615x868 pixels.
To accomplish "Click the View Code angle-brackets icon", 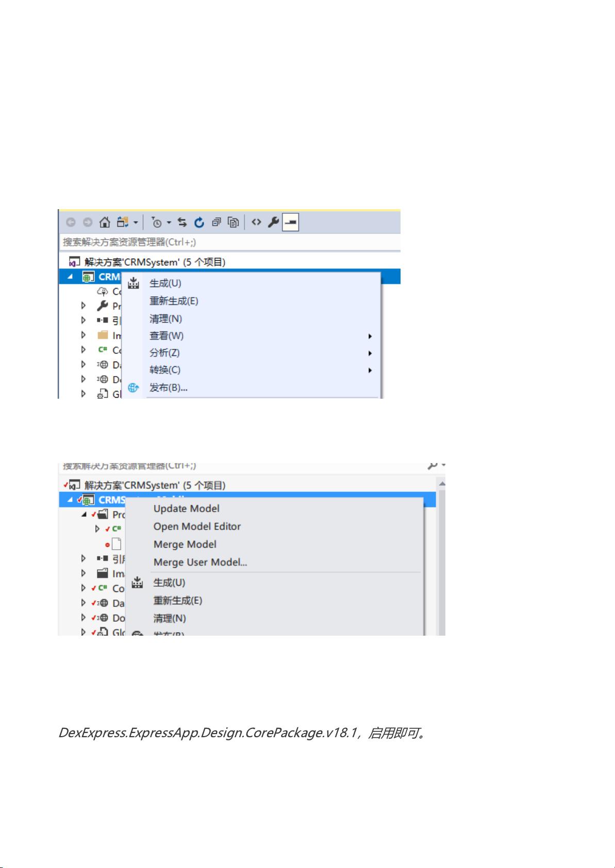I will (256, 222).
